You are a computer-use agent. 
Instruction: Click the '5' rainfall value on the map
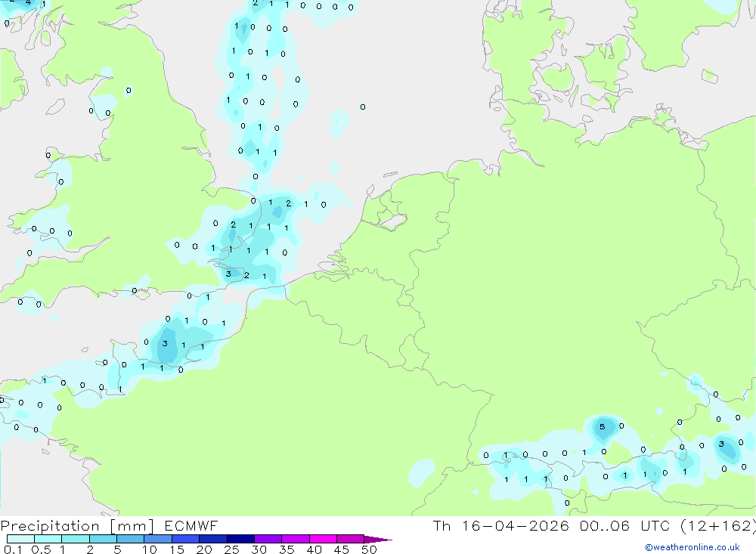(x=602, y=427)
